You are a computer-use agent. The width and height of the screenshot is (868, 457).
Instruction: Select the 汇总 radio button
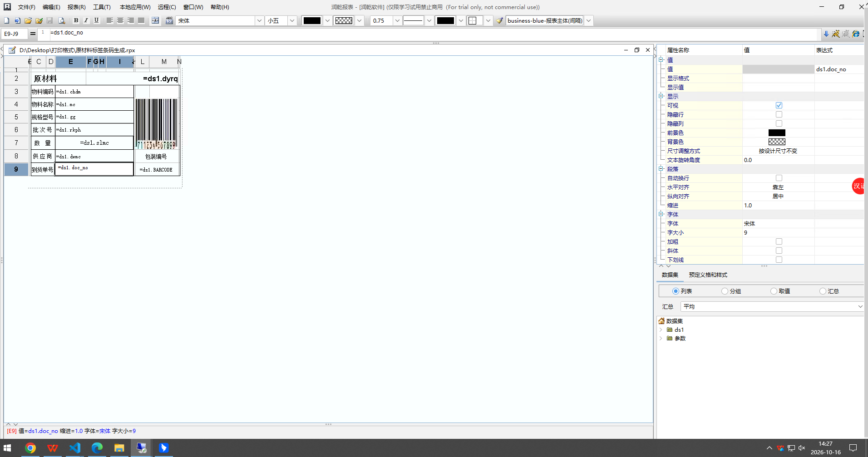(x=823, y=291)
